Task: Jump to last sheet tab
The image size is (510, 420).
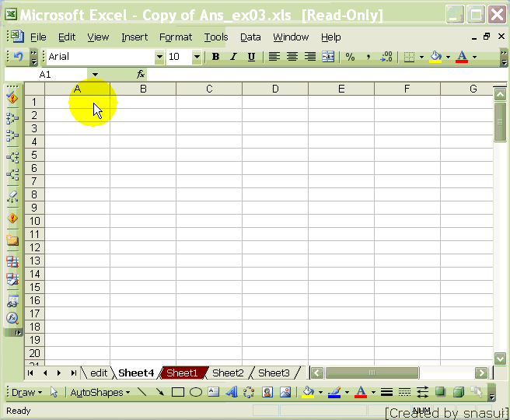Action: click(x=74, y=373)
